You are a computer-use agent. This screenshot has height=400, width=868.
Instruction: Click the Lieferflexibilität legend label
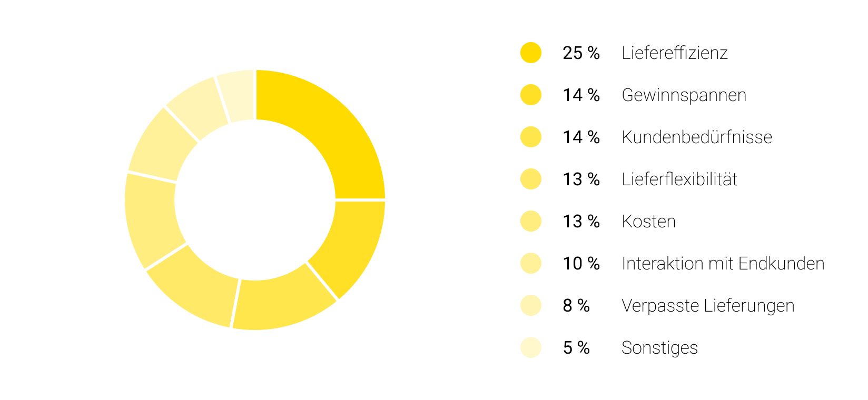679,179
